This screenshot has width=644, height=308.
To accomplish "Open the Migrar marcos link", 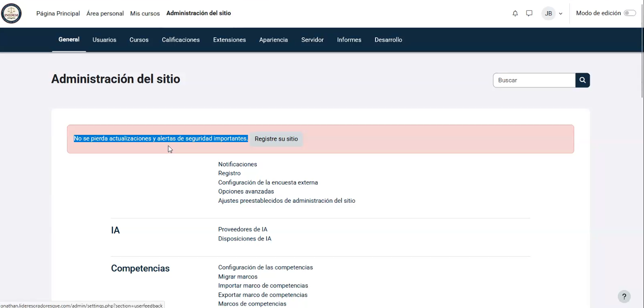I will (237, 276).
